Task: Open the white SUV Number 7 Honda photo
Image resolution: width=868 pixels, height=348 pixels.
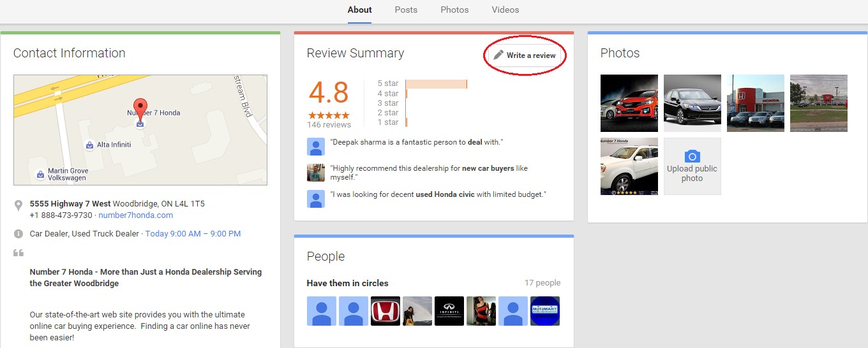Action: tap(629, 166)
